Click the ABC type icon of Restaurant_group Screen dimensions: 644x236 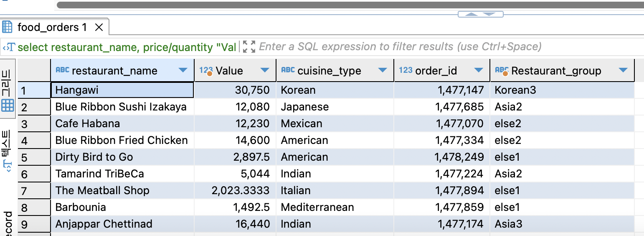coord(502,71)
